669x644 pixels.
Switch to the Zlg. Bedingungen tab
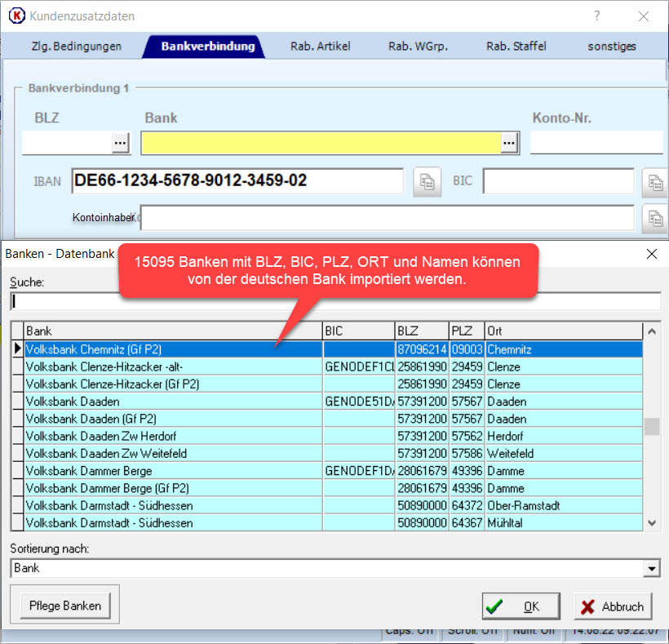(x=76, y=47)
